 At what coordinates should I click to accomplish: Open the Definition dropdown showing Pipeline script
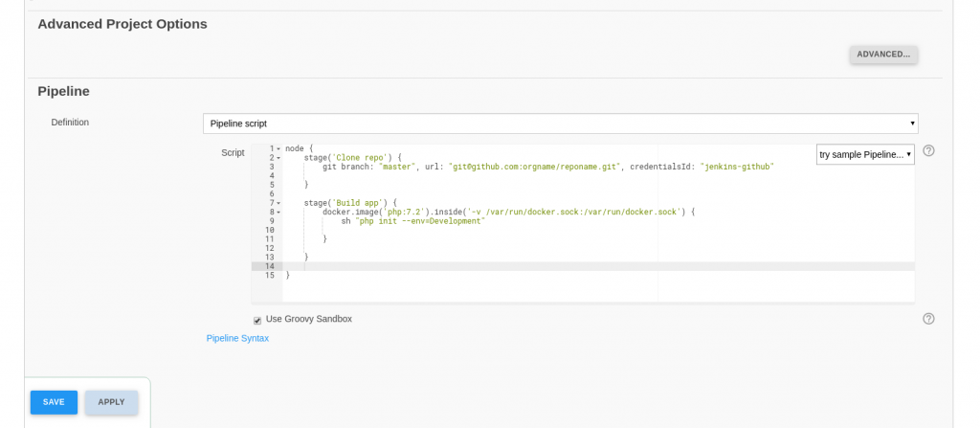click(560, 124)
